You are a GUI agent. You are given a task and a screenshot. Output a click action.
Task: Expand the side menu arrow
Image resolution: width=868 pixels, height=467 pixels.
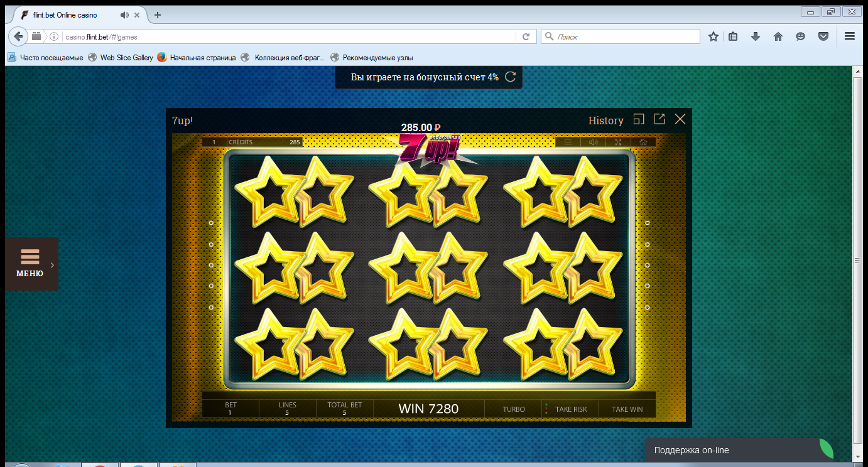tap(52, 265)
